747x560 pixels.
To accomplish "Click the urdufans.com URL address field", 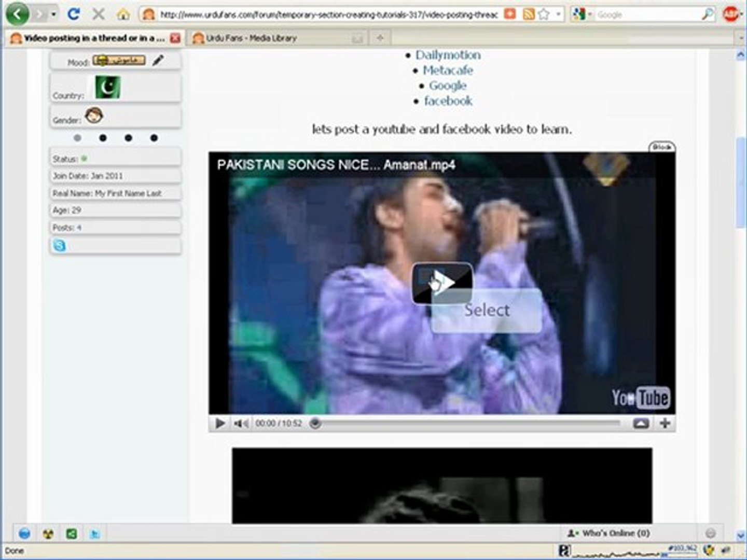I will pos(329,15).
